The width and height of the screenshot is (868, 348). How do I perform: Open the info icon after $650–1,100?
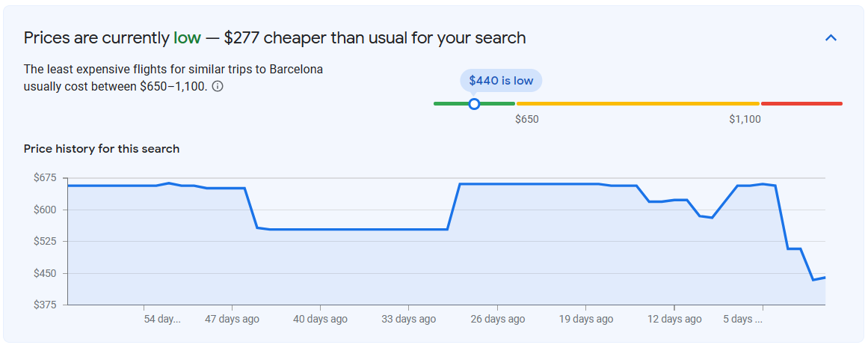[x=218, y=87]
